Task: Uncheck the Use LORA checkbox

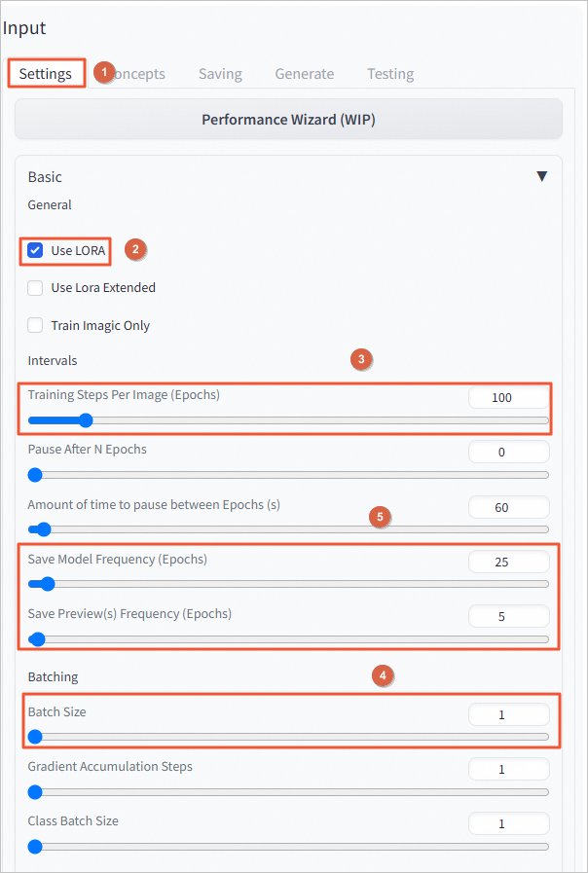Action: pyautogui.click(x=35, y=250)
